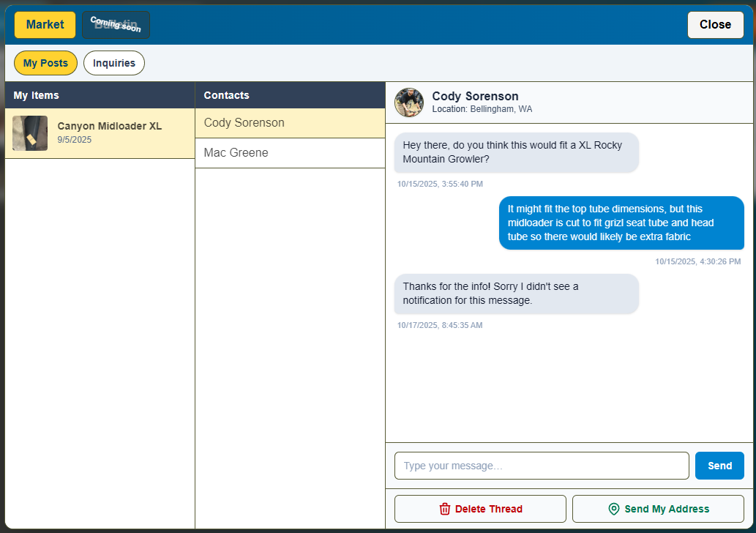756x533 pixels.
Task: Focus the Type your message field
Action: click(x=542, y=466)
